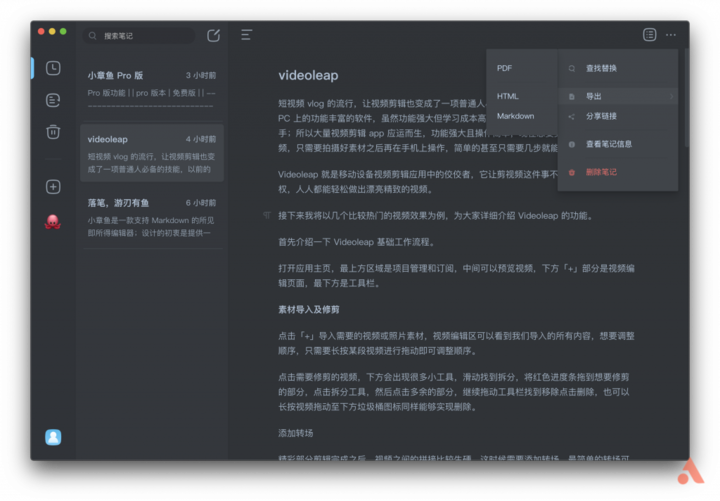This screenshot has height=501, width=720.
Task: Export the note as PDF
Action: pos(504,68)
